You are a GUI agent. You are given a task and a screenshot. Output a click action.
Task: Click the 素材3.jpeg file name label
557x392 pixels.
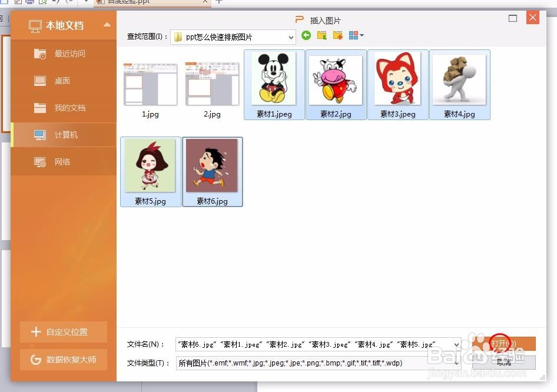click(x=397, y=114)
